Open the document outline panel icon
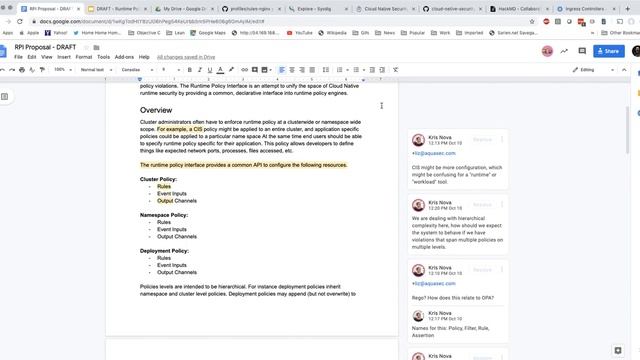640x360 pixels. (x=4, y=97)
